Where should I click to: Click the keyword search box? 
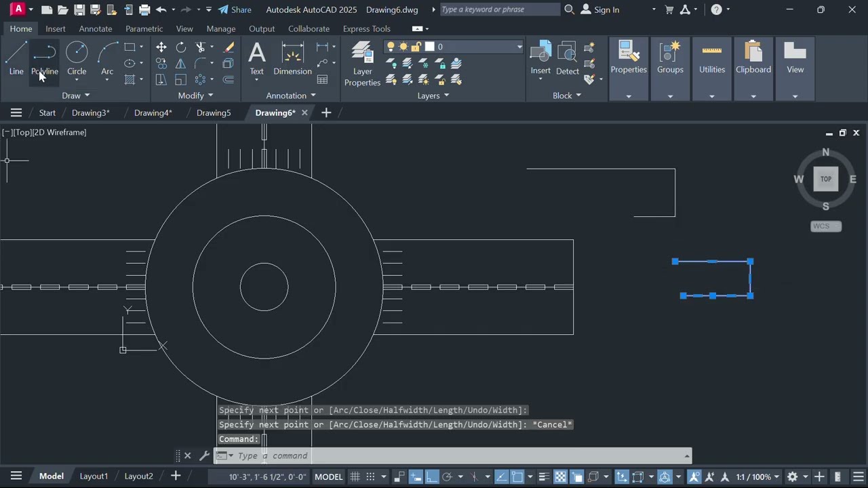(500, 9)
